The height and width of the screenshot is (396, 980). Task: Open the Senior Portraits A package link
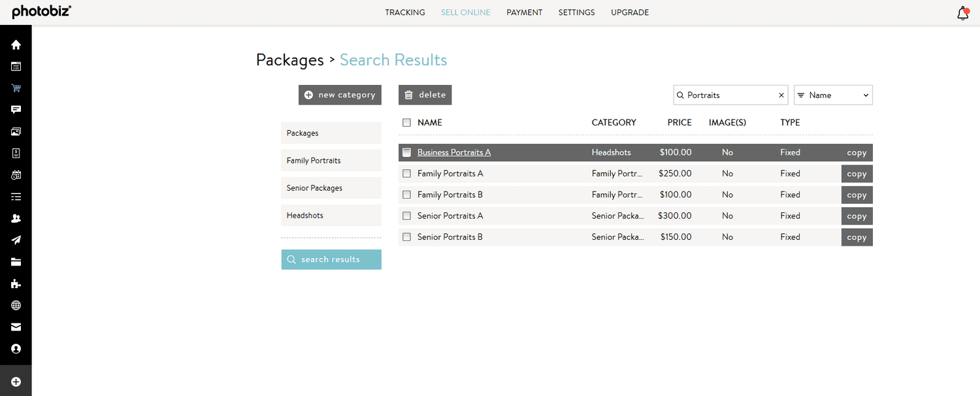pos(451,216)
